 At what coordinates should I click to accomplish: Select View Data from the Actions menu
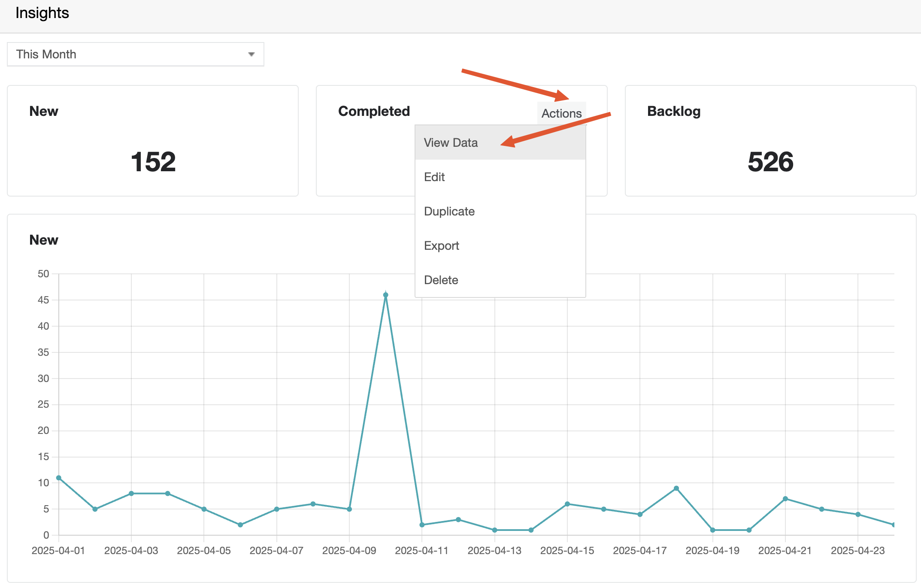tap(451, 142)
